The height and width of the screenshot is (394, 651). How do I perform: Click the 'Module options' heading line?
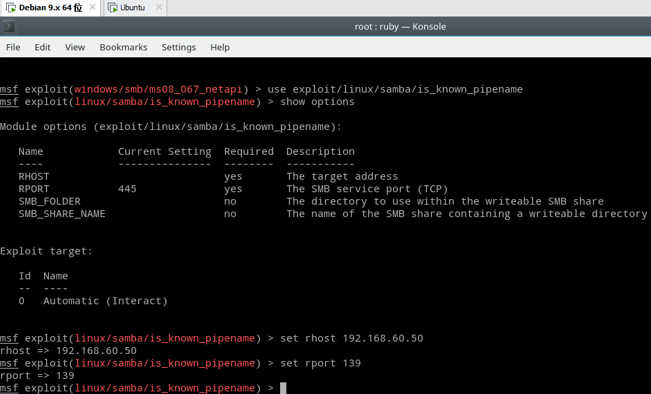[x=171, y=127]
